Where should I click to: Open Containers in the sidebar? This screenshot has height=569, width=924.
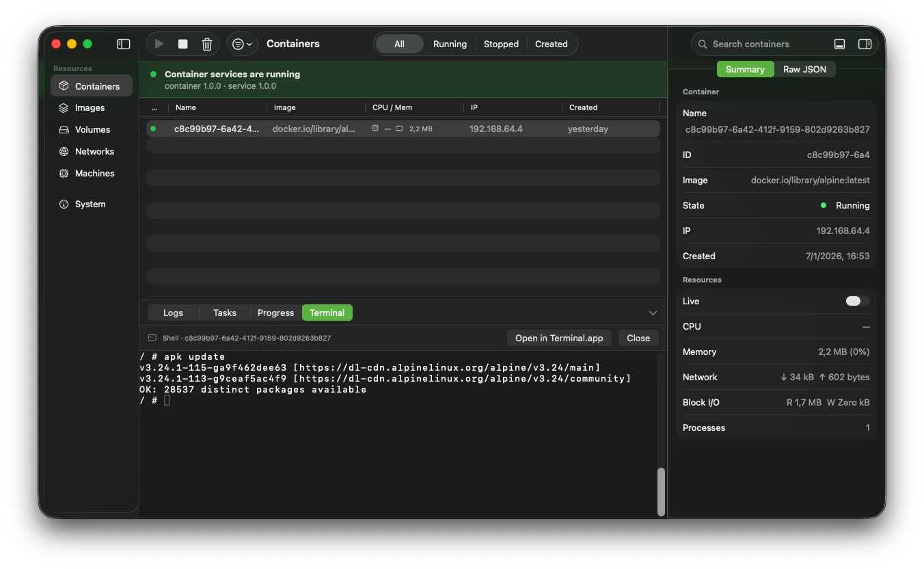92,86
